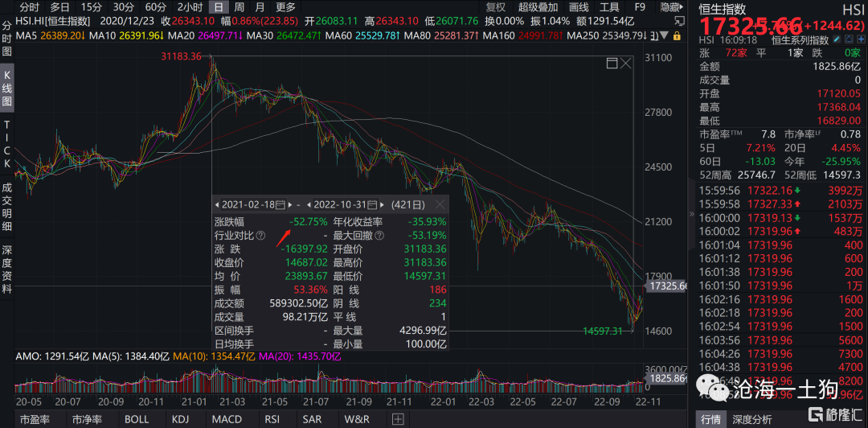Select the 周 weekly timeframe
Viewport: 868px width, 428px height.
tap(239, 7)
